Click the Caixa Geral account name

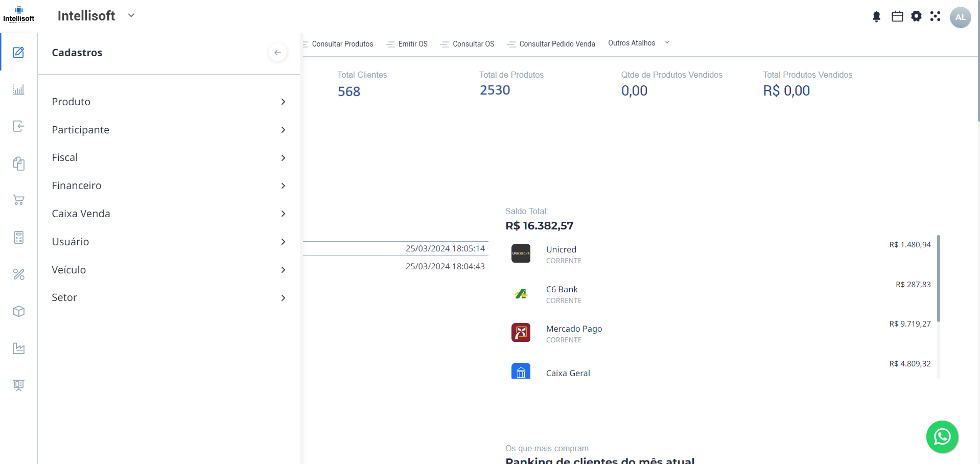tap(568, 373)
